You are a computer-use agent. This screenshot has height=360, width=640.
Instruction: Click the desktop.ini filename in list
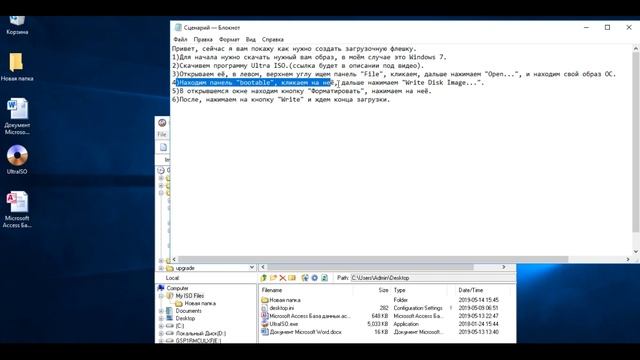click(x=282, y=308)
